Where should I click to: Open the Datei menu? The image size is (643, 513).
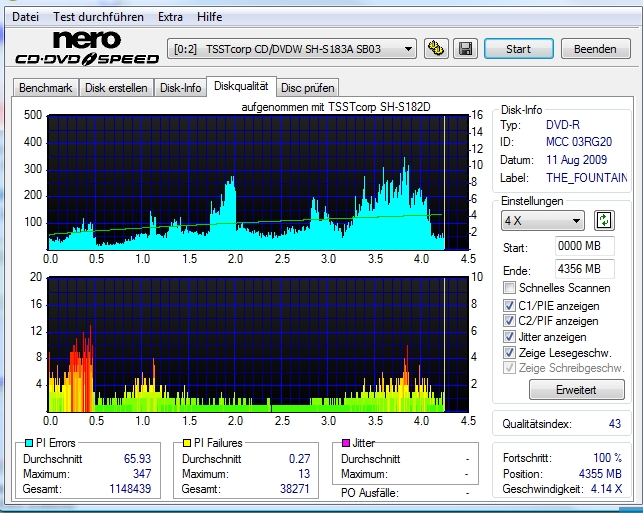(x=25, y=17)
